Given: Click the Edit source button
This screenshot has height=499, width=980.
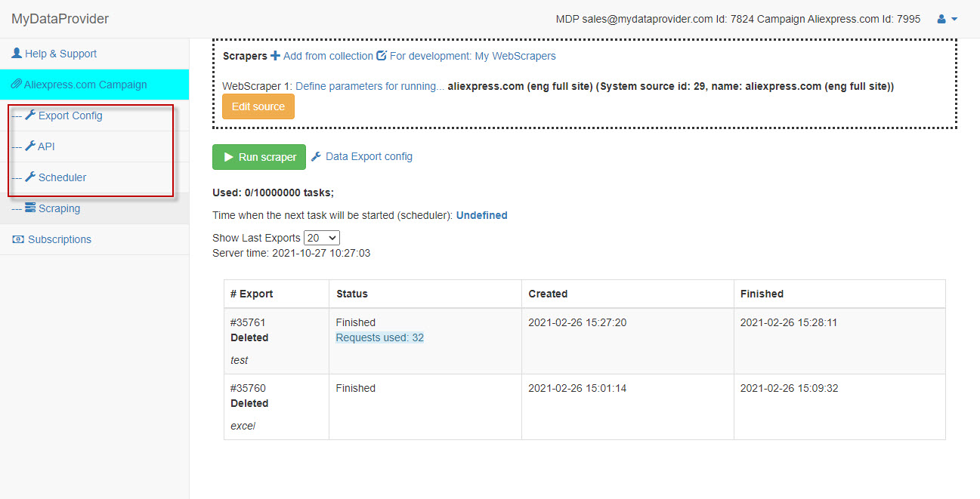Looking at the screenshot, I should point(258,106).
